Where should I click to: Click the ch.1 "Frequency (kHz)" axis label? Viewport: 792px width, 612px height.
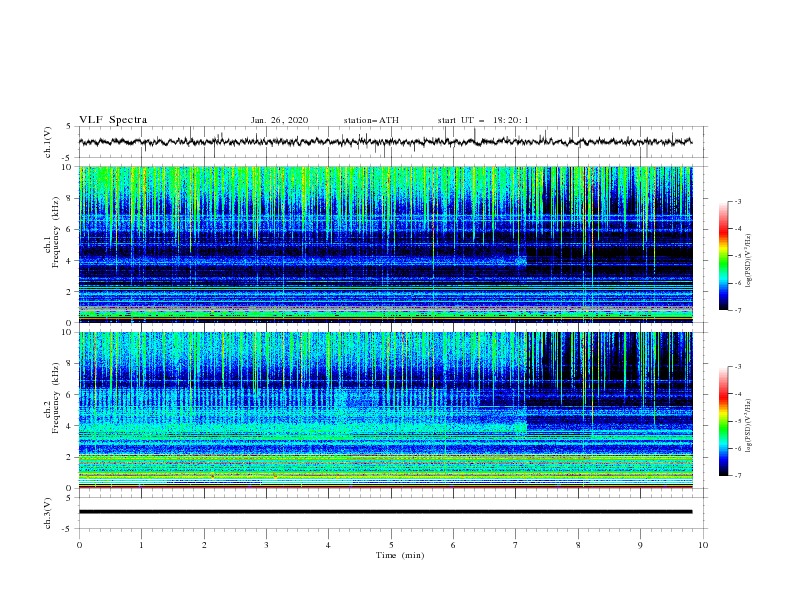(x=56, y=233)
